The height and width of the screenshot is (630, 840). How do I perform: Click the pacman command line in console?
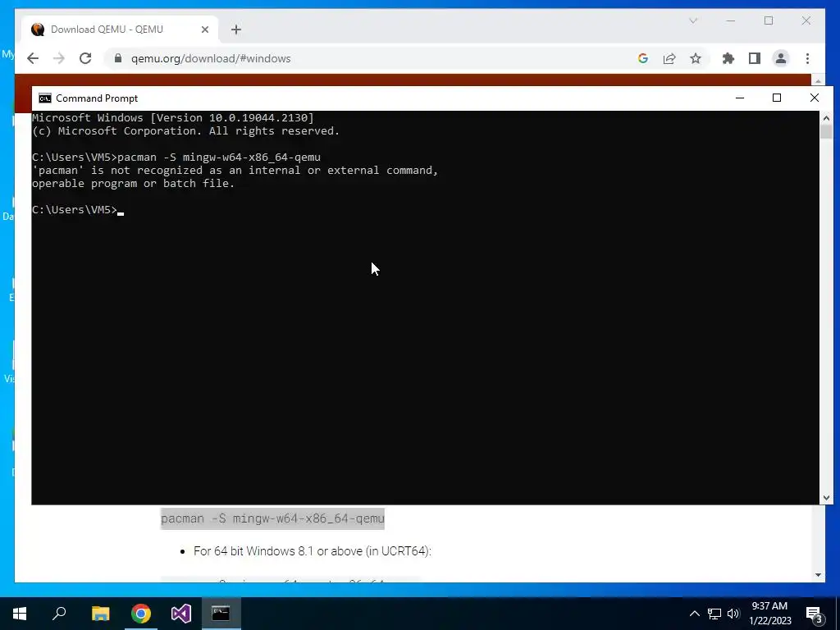pyautogui.click(x=176, y=157)
